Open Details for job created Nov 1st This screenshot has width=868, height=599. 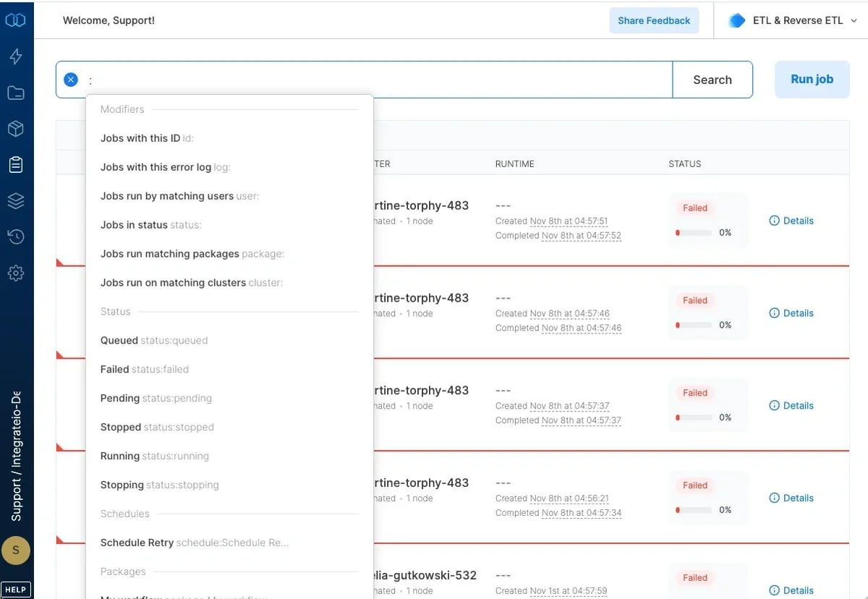click(791, 591)
